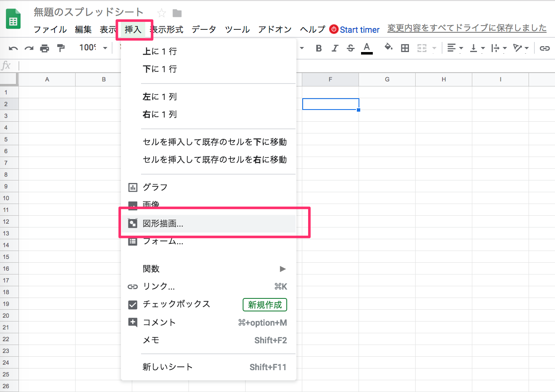Select 図形描画... menu item
Screen dimensions: 555x392
(x=208, y=224)
